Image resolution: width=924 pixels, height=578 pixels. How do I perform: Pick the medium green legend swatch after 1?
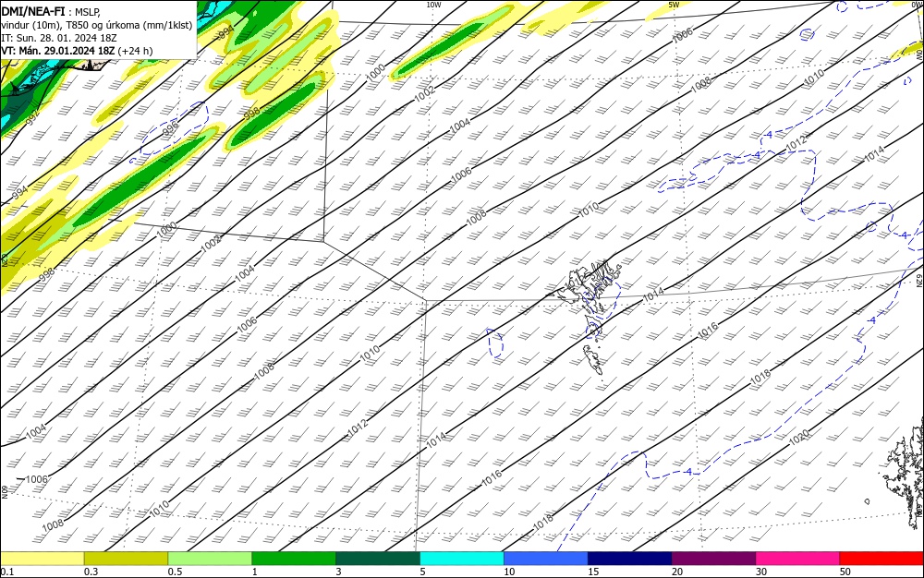pyautogui.click(x=294, y=559)
